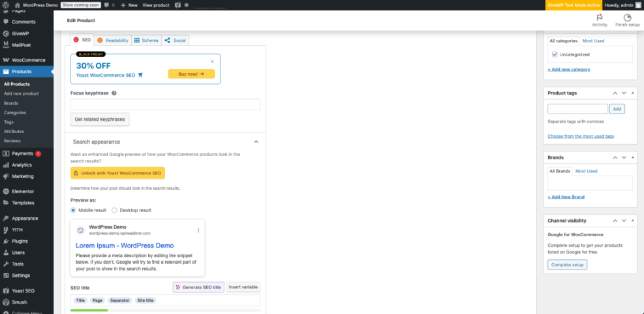The image size is (644, 314).
Task: Open Activity flag icon
Action: pyautogui.click(x=600, y=18)
